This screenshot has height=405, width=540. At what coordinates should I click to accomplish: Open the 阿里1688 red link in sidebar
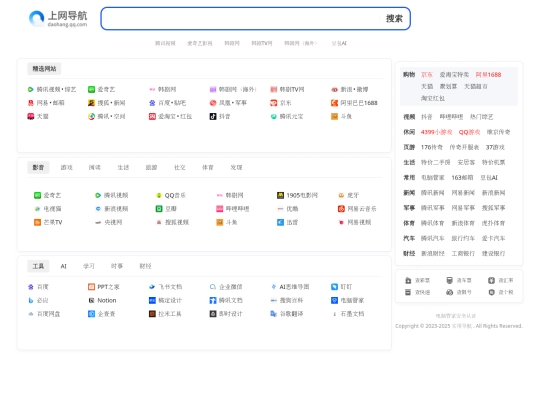click(x=488, y=75)
